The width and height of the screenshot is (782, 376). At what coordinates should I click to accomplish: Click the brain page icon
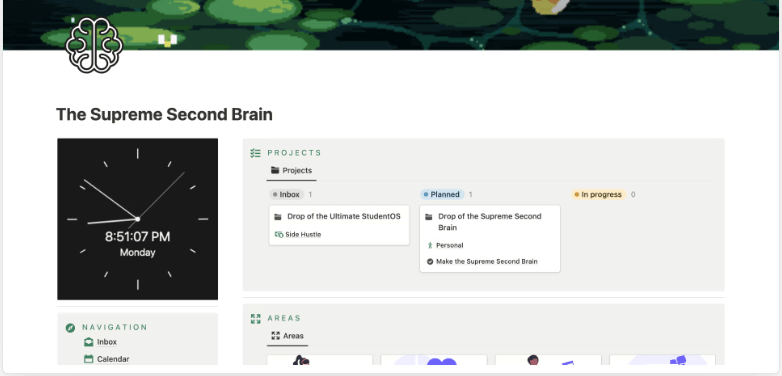[x=94, y=45]
